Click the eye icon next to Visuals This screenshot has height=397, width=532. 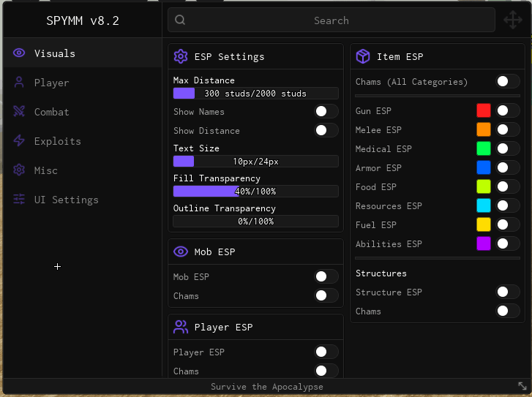[x=19, y=53]
